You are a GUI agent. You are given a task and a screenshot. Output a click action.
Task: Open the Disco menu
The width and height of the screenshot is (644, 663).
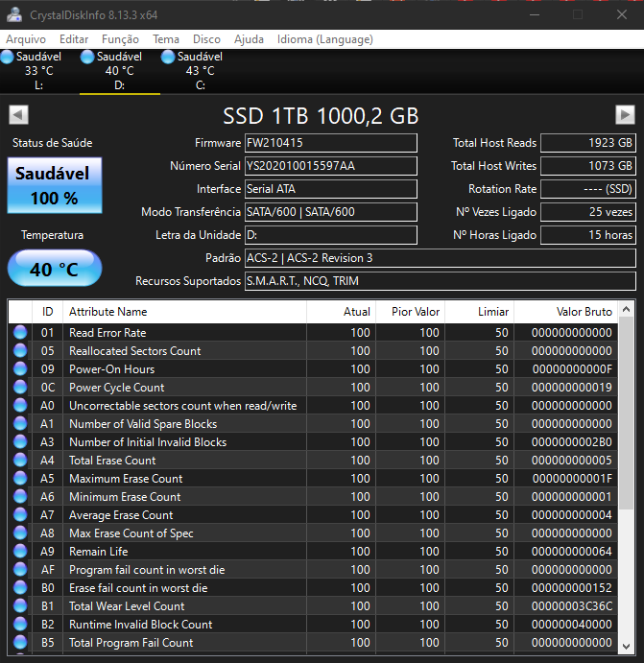(206, 39)
